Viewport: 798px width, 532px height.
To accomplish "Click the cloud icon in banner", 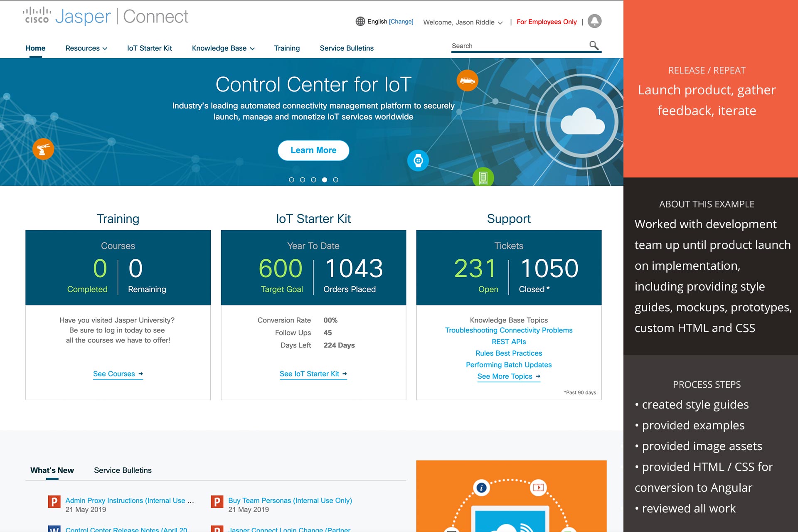I will [x=582, y=121].
